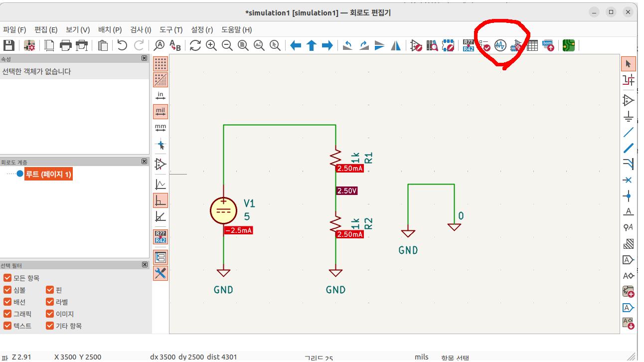Run the electrical rules checker

pos(484,46)
